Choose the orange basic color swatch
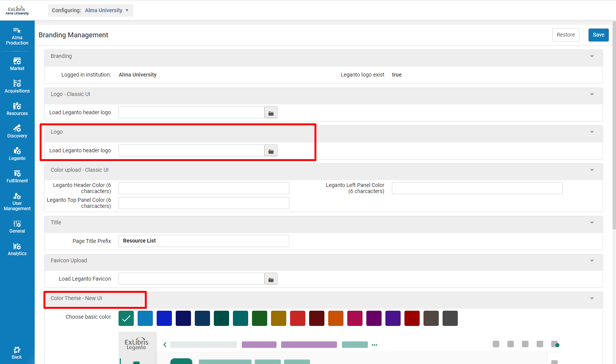 click(336, 318)
